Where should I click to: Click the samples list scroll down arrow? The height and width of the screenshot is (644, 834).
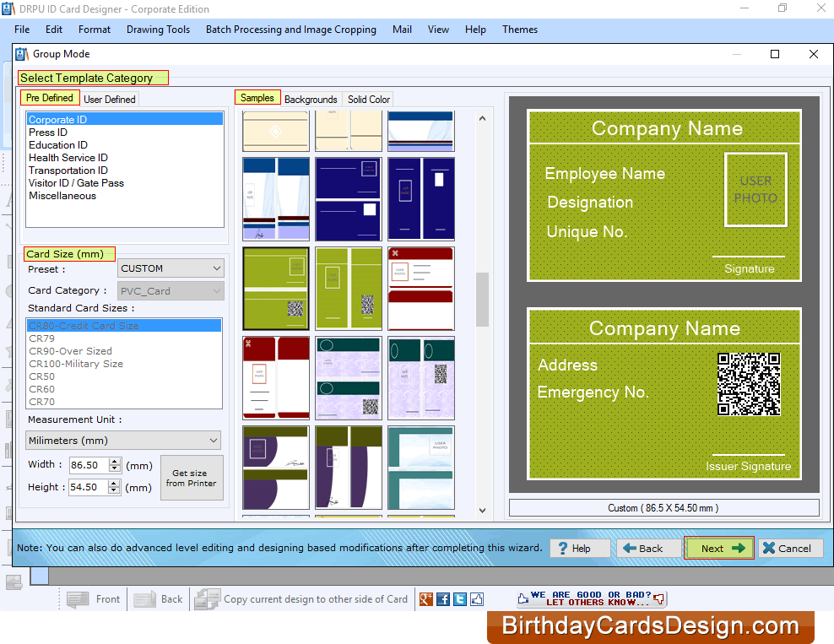(482, 511)
